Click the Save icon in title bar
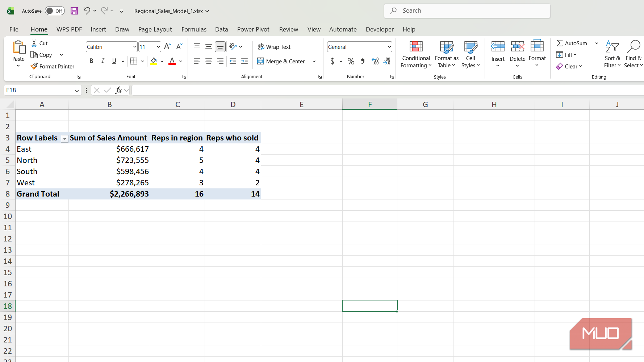 (74, 11)
